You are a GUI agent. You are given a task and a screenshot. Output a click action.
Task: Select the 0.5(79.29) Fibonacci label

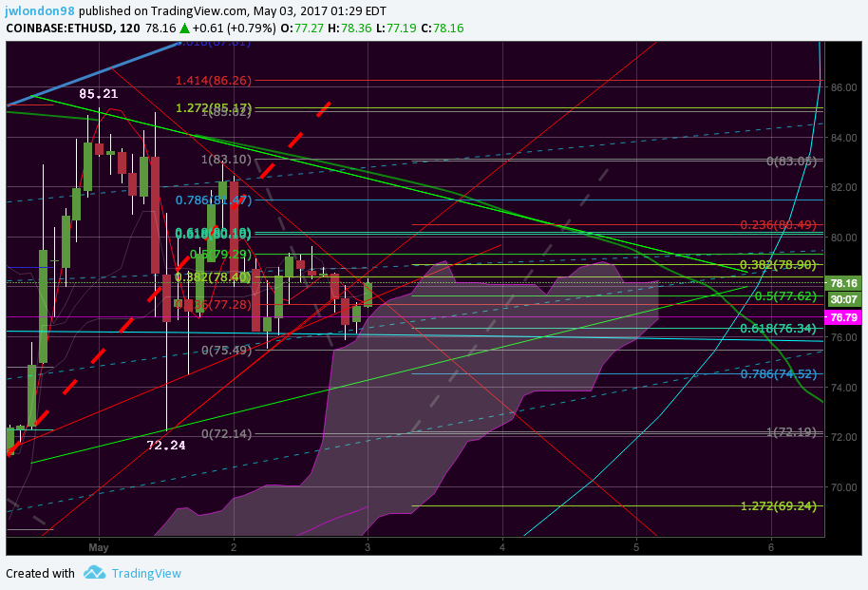(220, 255)
